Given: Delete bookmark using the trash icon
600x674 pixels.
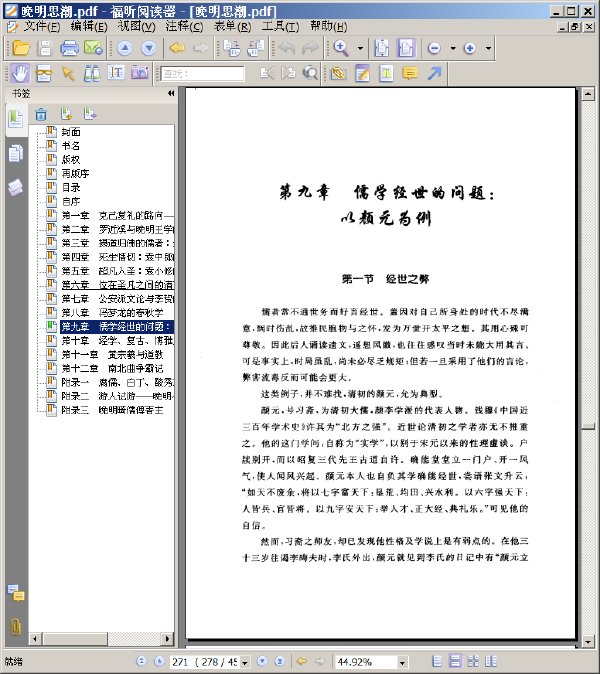Looking at the screenshot, I should (x=41, y=114).
